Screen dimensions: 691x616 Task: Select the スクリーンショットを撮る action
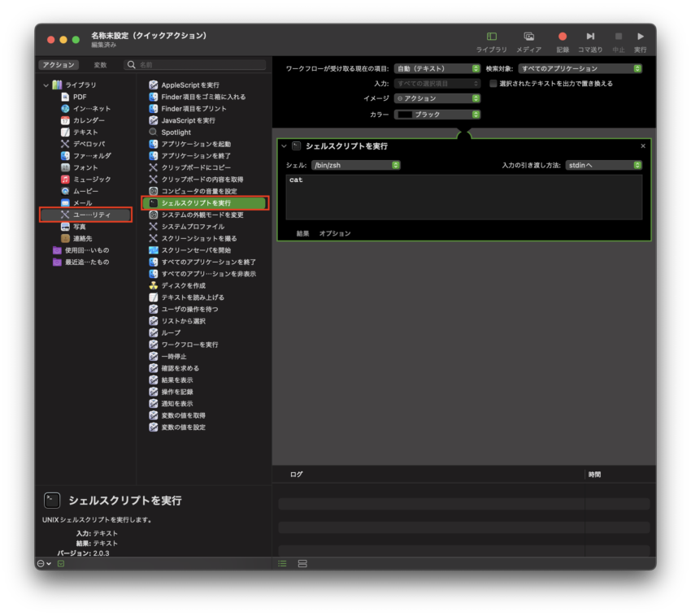pos(198,238)
